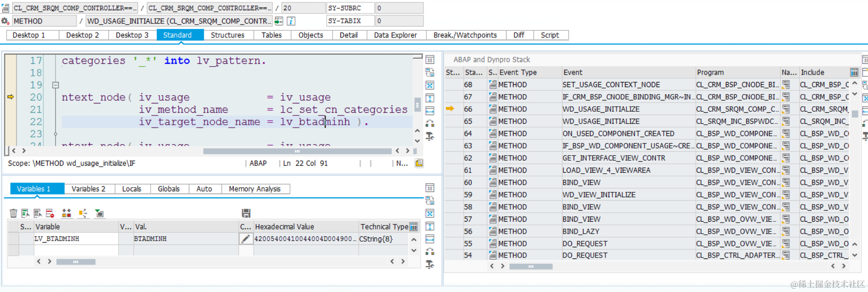Open the Diff tab
The height and width of the screenshot is (292, 868).
click(519, 35)
